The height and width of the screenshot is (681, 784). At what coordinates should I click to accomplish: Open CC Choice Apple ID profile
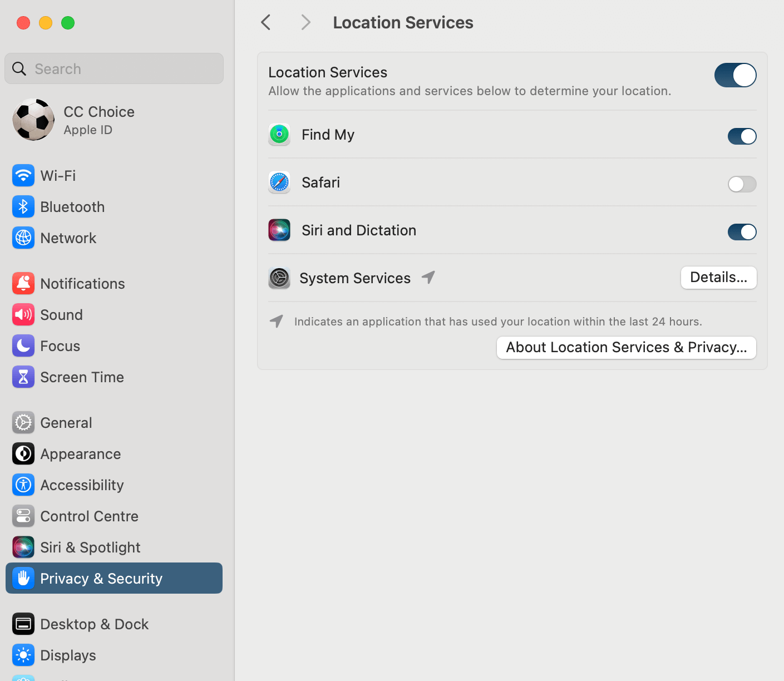click(98, 120)
